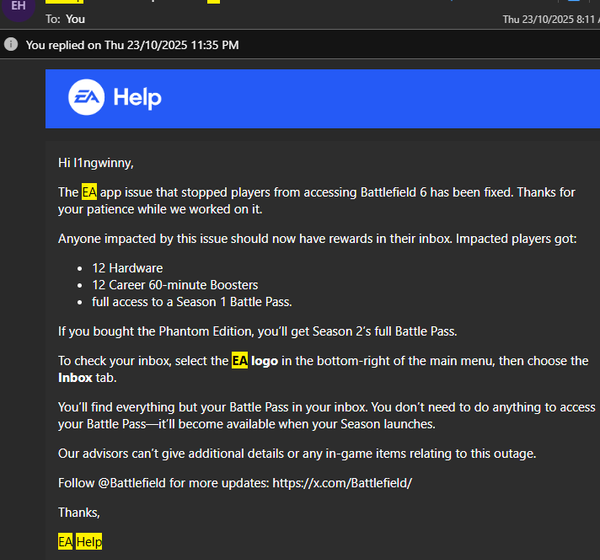Click the bold word Inbox
The height and width of the screenshot is (560, 600).
[75, 379]
